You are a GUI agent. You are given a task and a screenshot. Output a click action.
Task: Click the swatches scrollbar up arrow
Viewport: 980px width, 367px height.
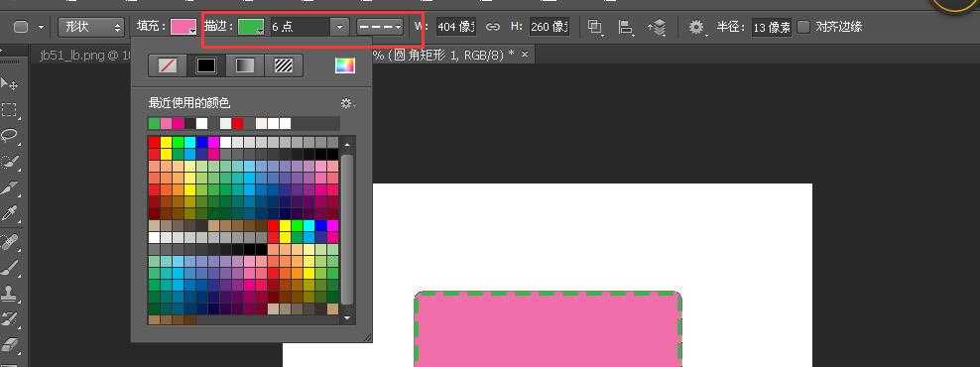click(x=347, y=145)
